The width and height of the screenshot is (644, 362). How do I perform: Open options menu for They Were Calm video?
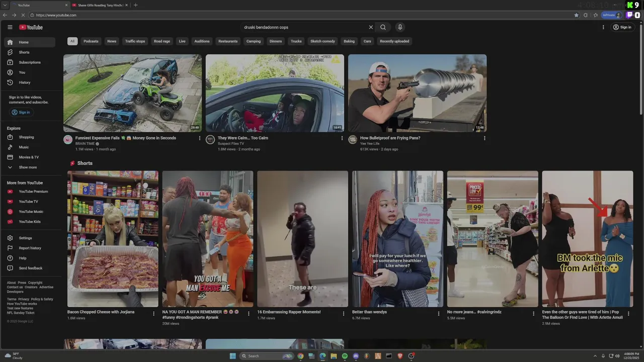342,138
